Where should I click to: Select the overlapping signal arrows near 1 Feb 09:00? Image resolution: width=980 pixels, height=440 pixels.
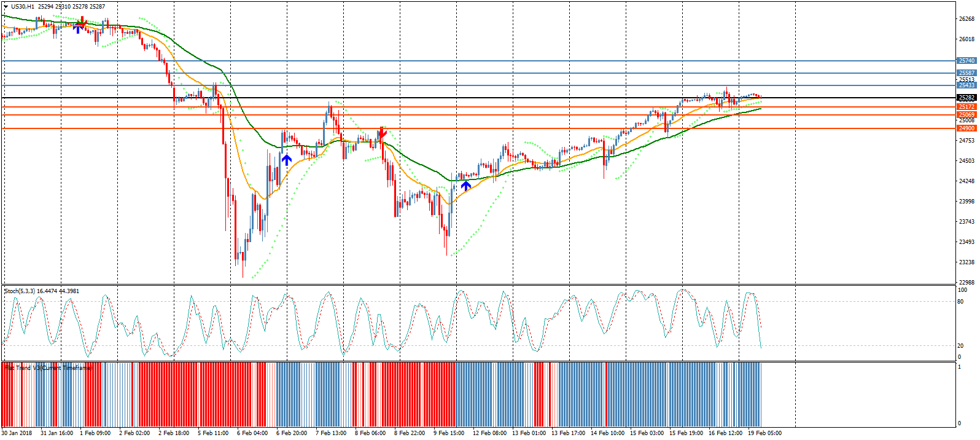(79, 25)
